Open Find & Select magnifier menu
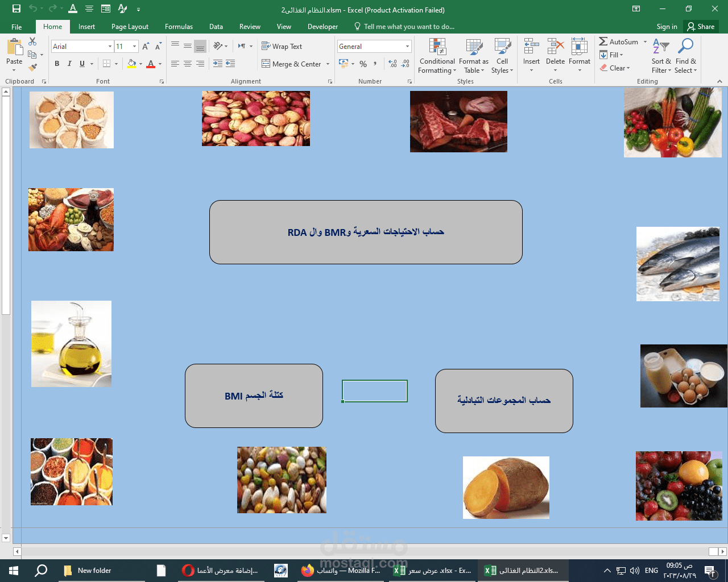Image resolution: width=728 pixels, height=582 pixels. click(685, 56)
